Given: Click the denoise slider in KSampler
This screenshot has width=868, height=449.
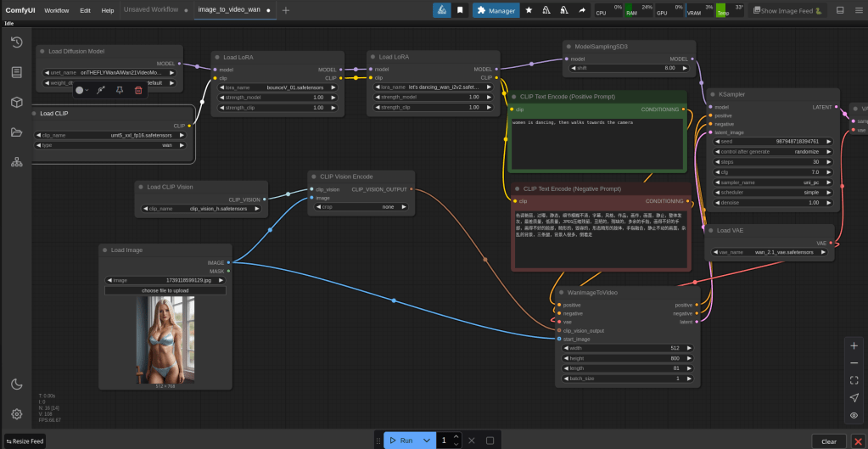Looking at the screenshot, I should click(x=772, y=203).
